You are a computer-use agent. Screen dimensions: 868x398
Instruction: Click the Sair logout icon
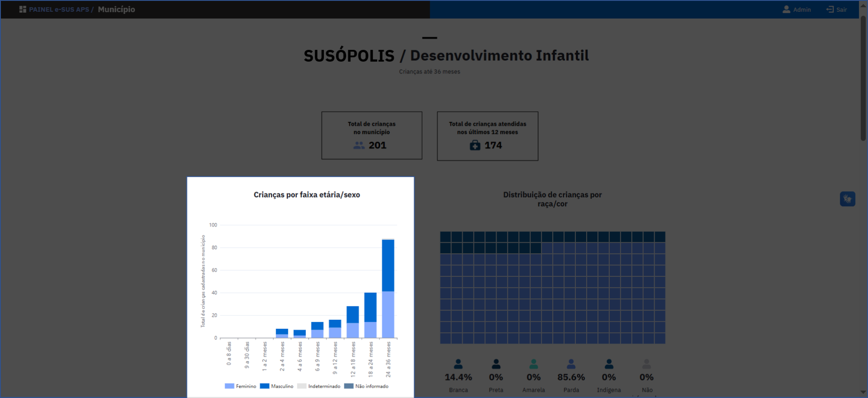pos(830,10)
